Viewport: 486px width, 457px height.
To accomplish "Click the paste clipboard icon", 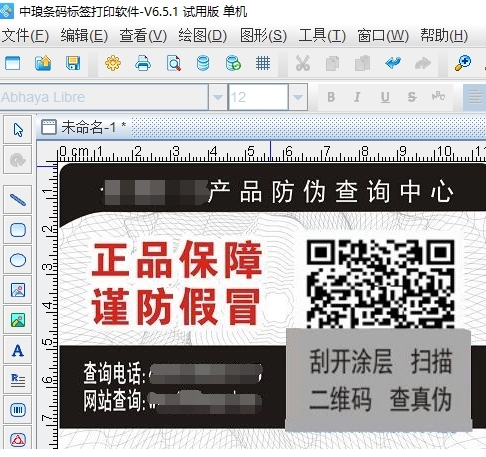I will click(363, 63).
